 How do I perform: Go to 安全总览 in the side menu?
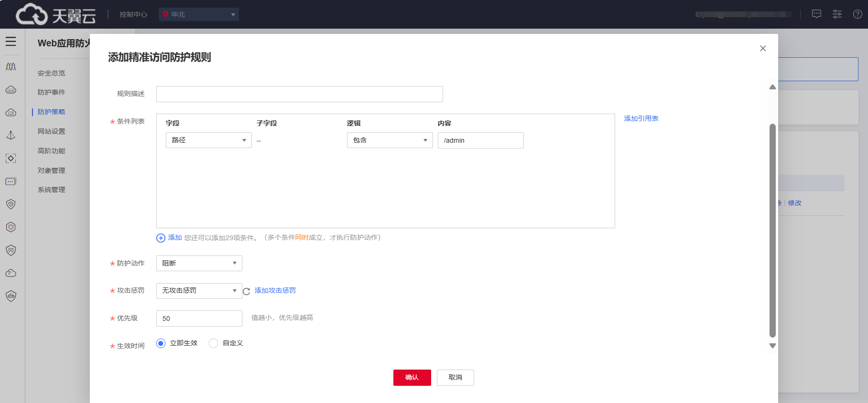tap(52, 73)
